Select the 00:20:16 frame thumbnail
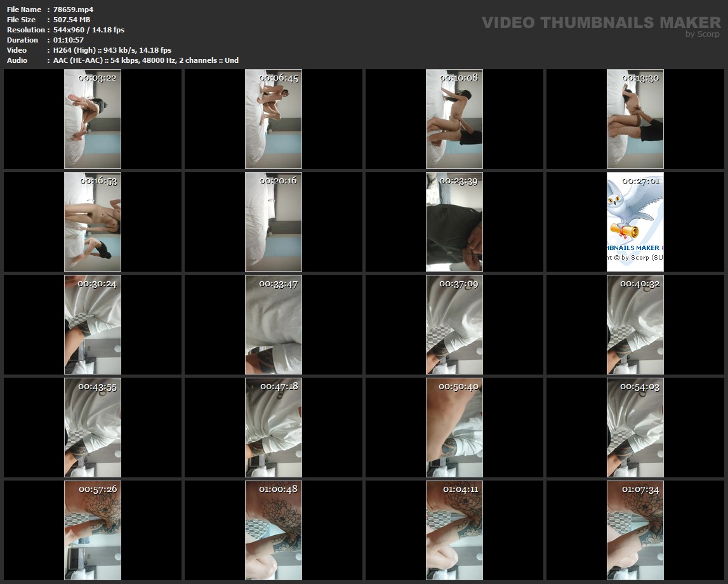 click(x=274, y=222)
